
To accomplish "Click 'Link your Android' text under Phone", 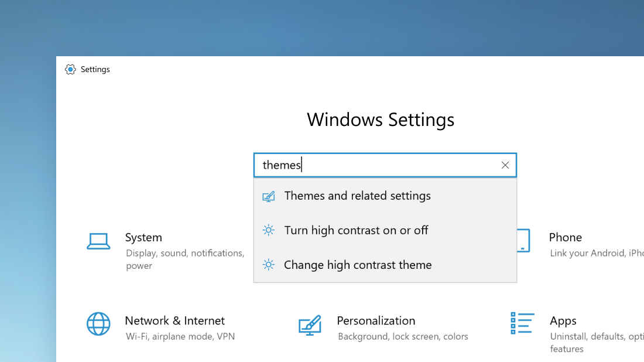I will click(x=597, y=253).
